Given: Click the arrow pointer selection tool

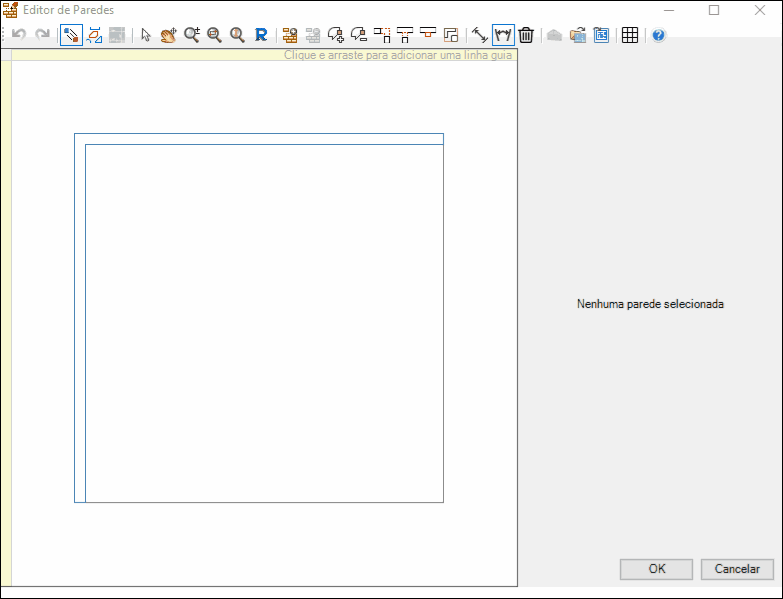Looking at the screenshot, I should (146, 35).
